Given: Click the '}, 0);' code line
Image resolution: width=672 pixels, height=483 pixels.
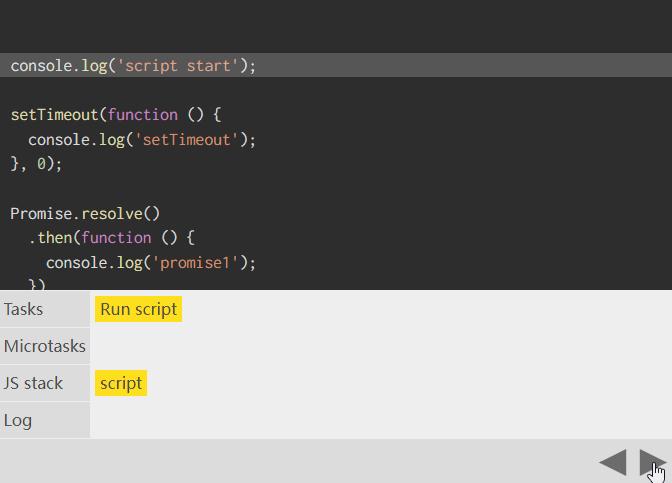Looking at the screenshot, I should click(x=37, y=164).
